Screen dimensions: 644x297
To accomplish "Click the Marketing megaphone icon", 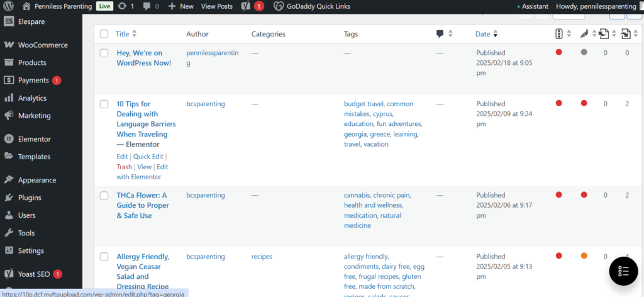I will [9, 115].
